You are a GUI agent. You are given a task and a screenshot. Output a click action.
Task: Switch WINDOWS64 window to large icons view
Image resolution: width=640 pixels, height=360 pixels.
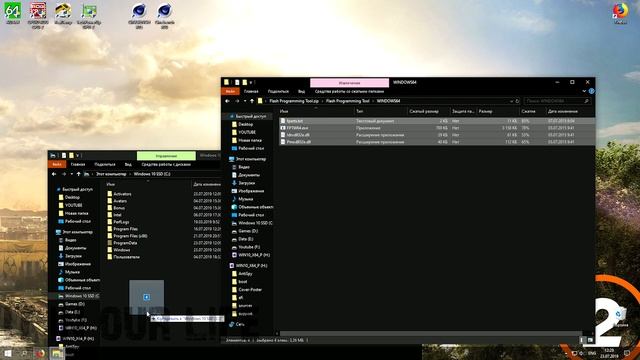(590, 340)
